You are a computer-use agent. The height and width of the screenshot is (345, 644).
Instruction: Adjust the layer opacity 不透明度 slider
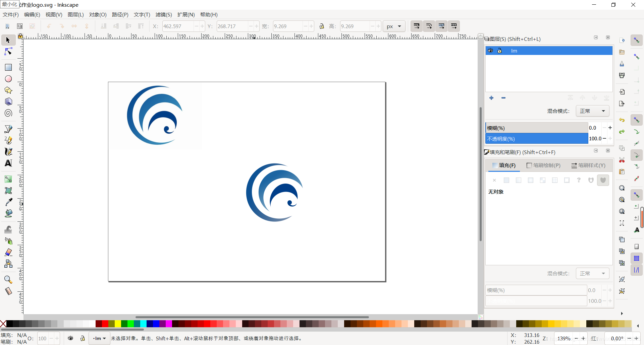(x=537, y=139)
